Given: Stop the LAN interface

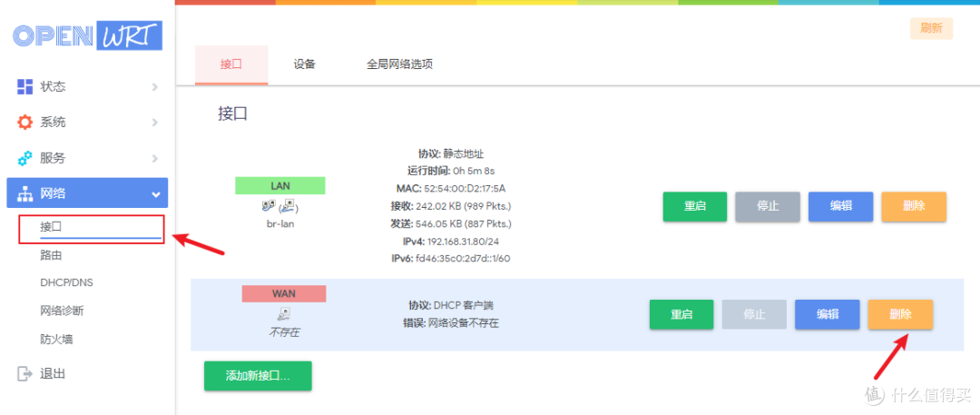Looking at the screenshot, I should tap(769, 206).
